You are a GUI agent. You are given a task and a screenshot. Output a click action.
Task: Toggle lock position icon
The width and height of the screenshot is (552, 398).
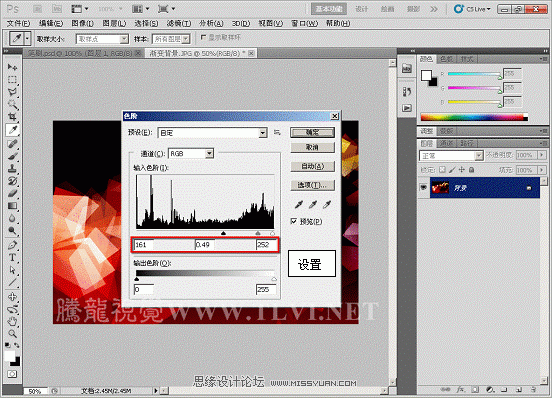pos(462,170)
